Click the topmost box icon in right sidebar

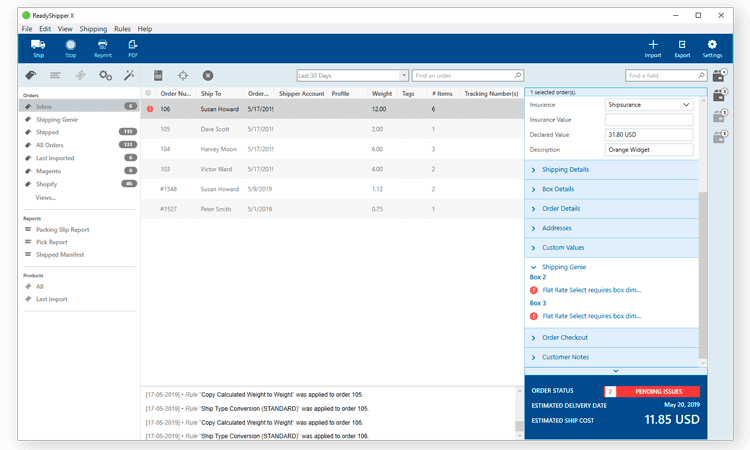[720, 75]
